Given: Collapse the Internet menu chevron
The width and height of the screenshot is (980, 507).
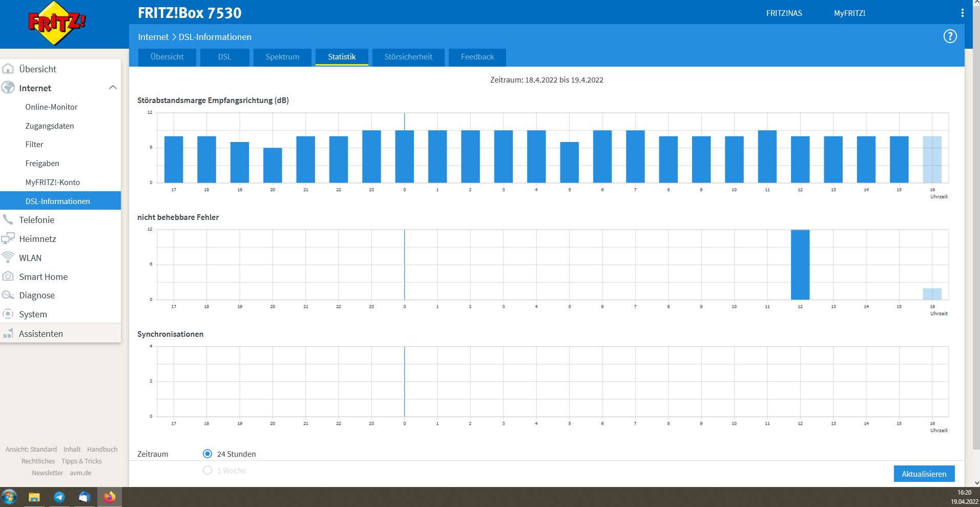Looking at the screenshot, I should tap(113, 88).
